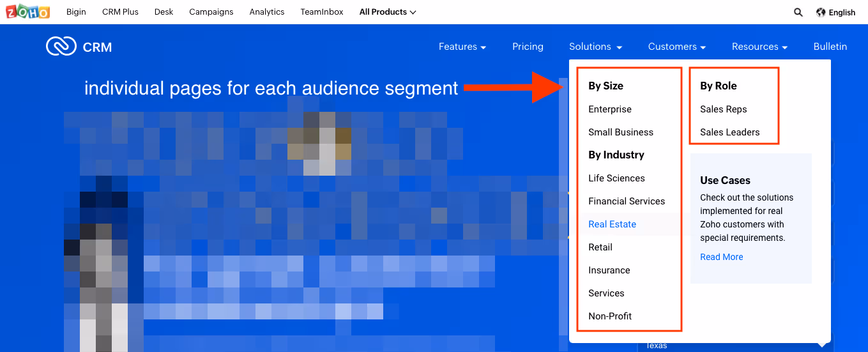Click the By Size heading
Viewport: 868px width, 352px height.
point(605,86)
